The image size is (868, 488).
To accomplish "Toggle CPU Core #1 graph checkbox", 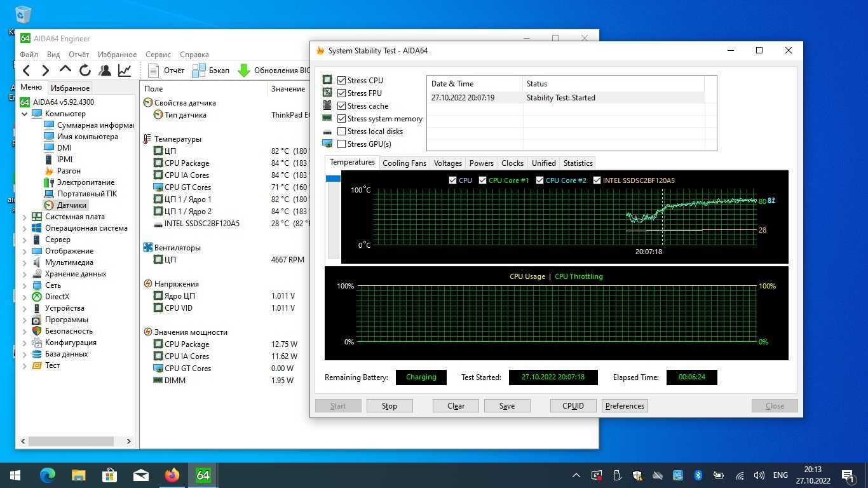I will coord(483,180).
